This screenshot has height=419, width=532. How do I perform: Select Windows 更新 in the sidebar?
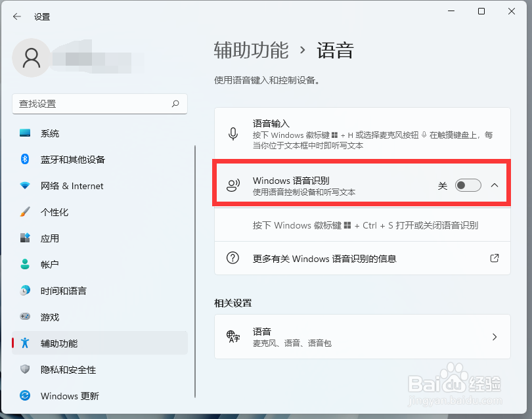(x=100, y=395)
